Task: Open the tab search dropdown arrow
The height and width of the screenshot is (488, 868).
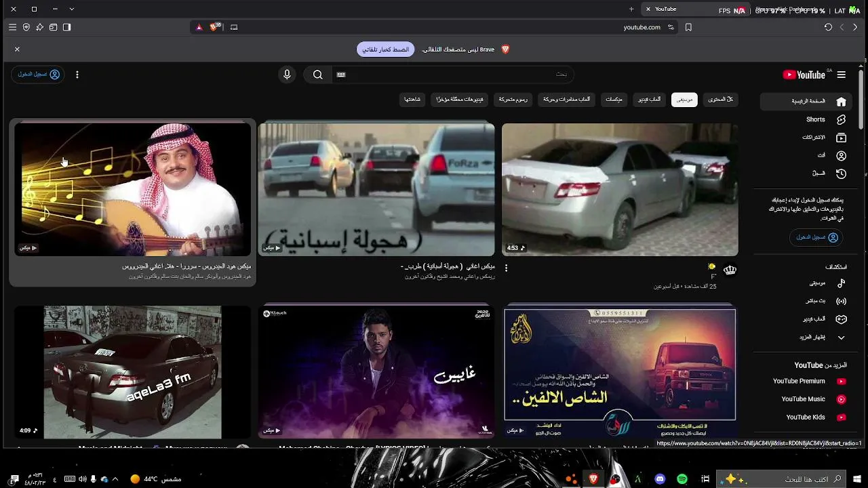Action: point(72,9)
